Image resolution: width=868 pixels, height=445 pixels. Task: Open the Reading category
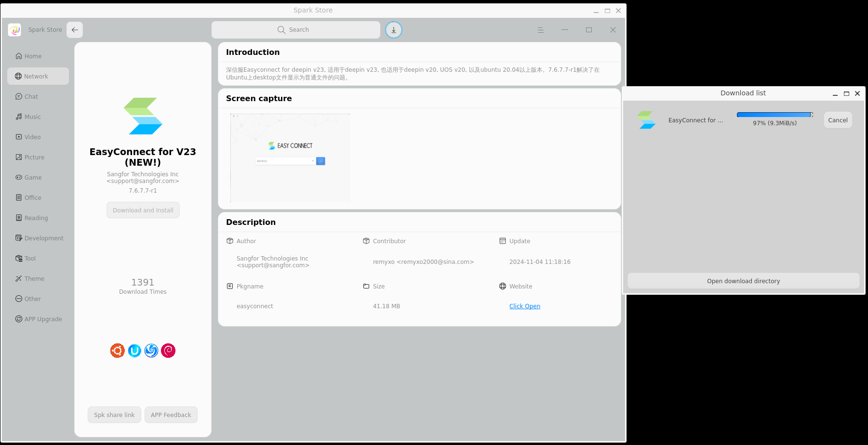coord(38,218)
